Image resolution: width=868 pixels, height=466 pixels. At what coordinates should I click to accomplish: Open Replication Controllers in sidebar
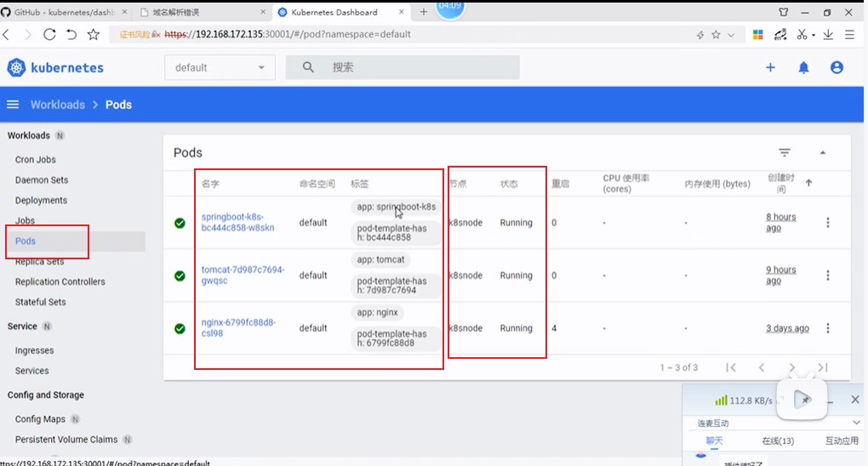point(60,281)
